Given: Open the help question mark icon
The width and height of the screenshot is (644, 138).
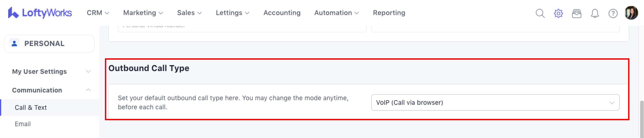Looking at the screenshot, I should (613, 13).
